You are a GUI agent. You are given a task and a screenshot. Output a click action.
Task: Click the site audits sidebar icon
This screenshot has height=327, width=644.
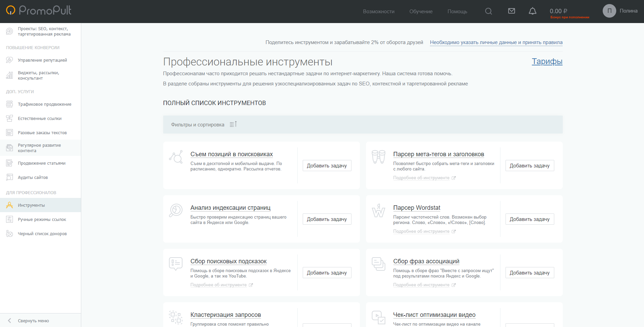[x=9, y=178]
